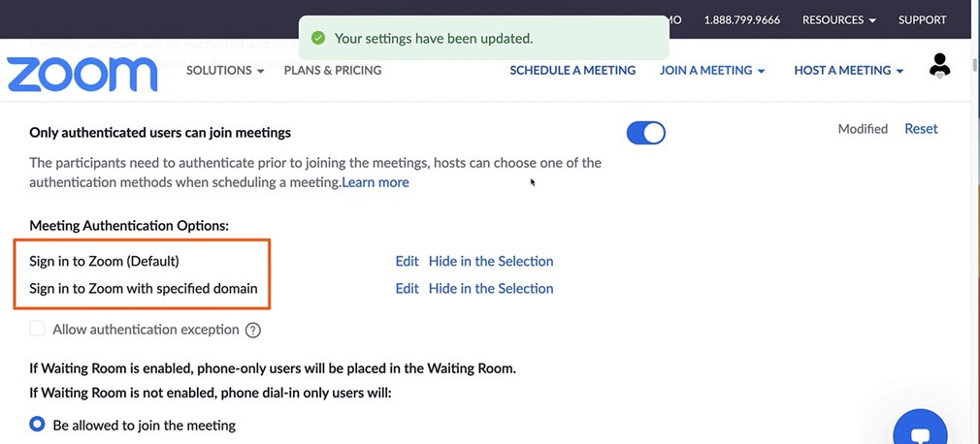980x444 pixels.
Task: Reset the modified authentication setting
Action: 921,128
